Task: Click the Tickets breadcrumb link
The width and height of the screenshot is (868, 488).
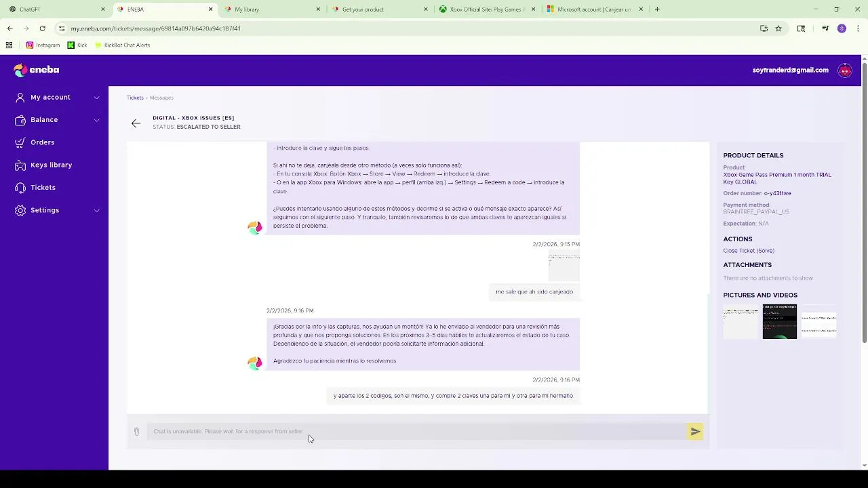Action: [135, 98]
